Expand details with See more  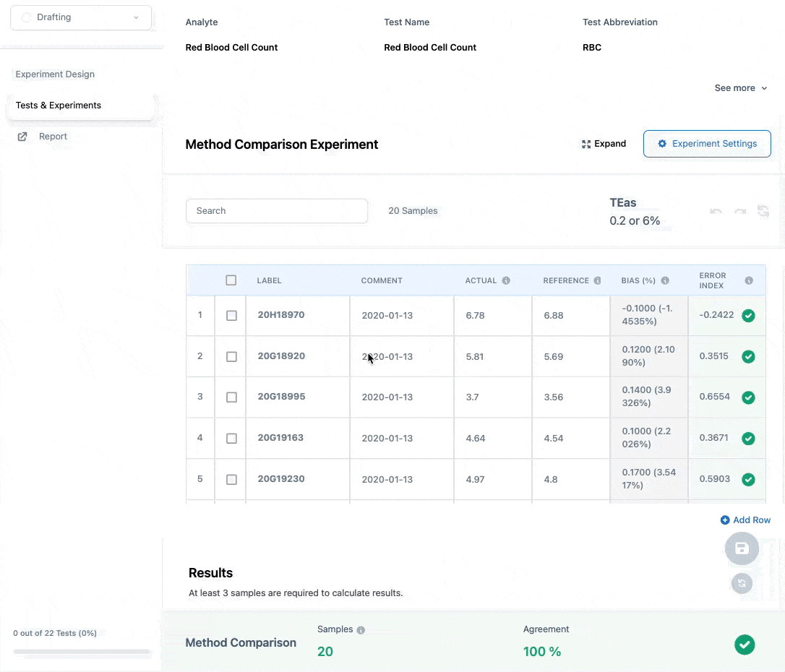click(740, 88)
